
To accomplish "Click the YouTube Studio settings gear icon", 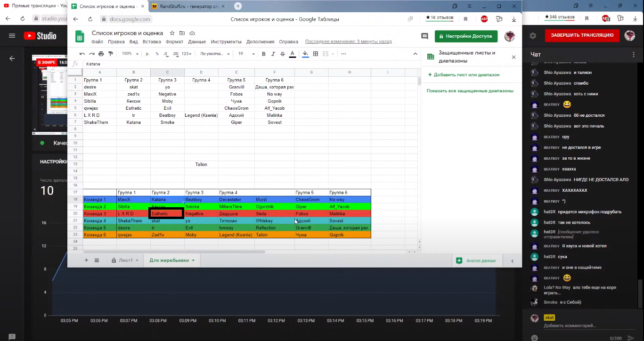I will [533, 36].
